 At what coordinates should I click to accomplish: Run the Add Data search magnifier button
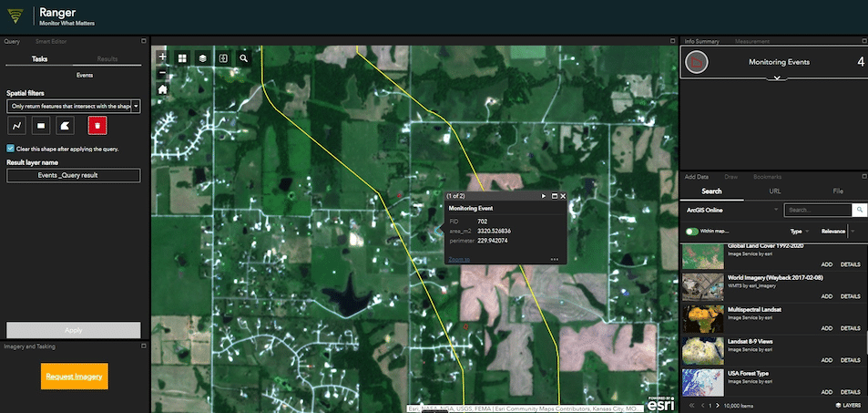click(860, 210)
